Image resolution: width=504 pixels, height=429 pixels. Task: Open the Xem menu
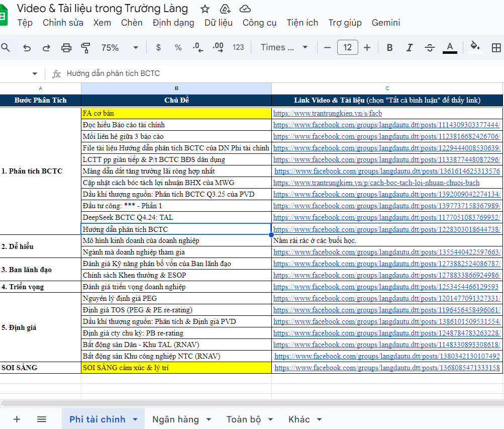(x=102, y=23)
